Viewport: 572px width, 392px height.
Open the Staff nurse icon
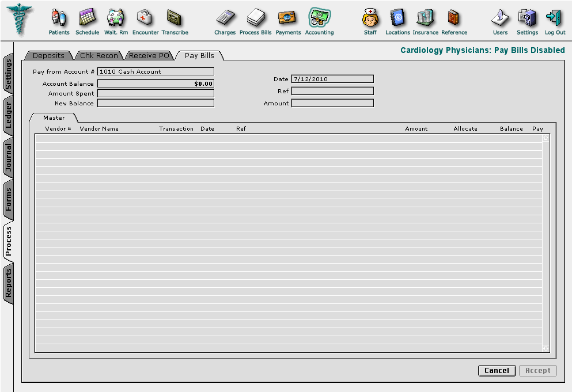point(370,17)
